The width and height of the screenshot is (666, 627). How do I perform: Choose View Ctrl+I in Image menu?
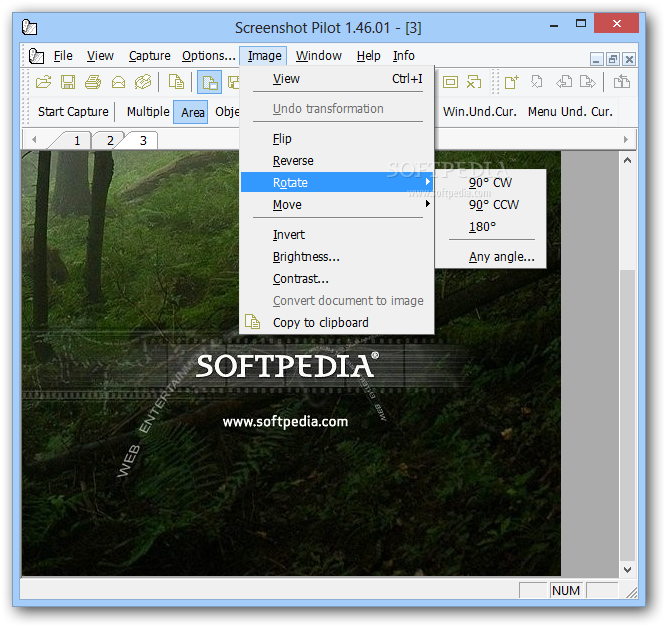[x=337, y=79]
